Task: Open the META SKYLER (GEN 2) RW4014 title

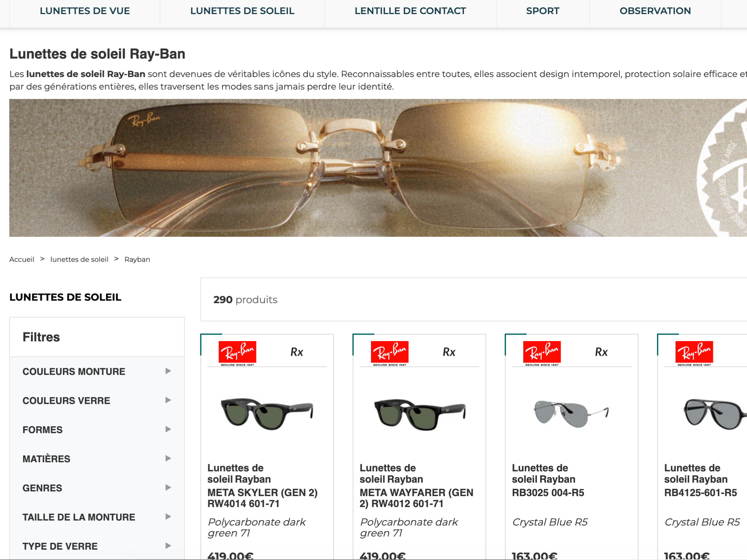Action: pyautogui.click(x=262, y=498)
